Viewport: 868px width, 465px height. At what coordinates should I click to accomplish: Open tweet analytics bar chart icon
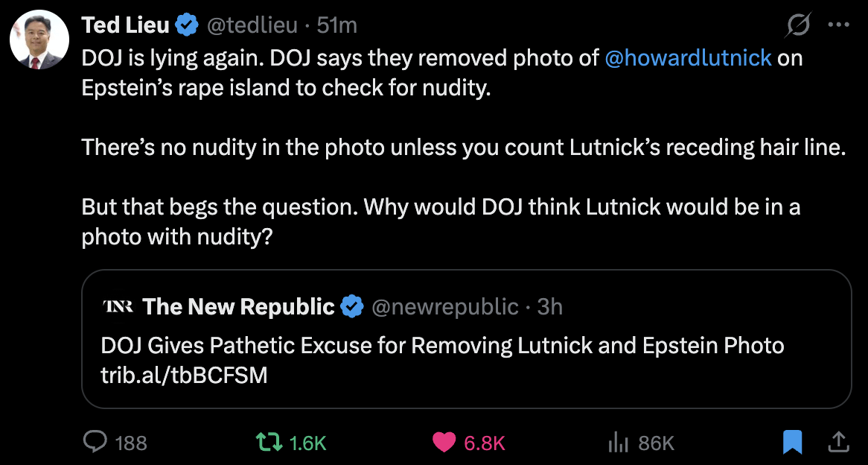619,443
